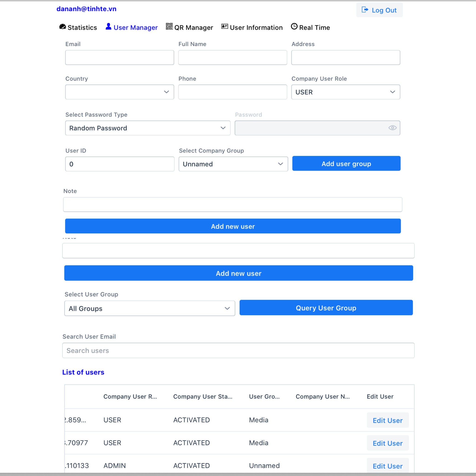Click the User Manager person icon
This screenshot has width=476, height=476.
[108, 26]
